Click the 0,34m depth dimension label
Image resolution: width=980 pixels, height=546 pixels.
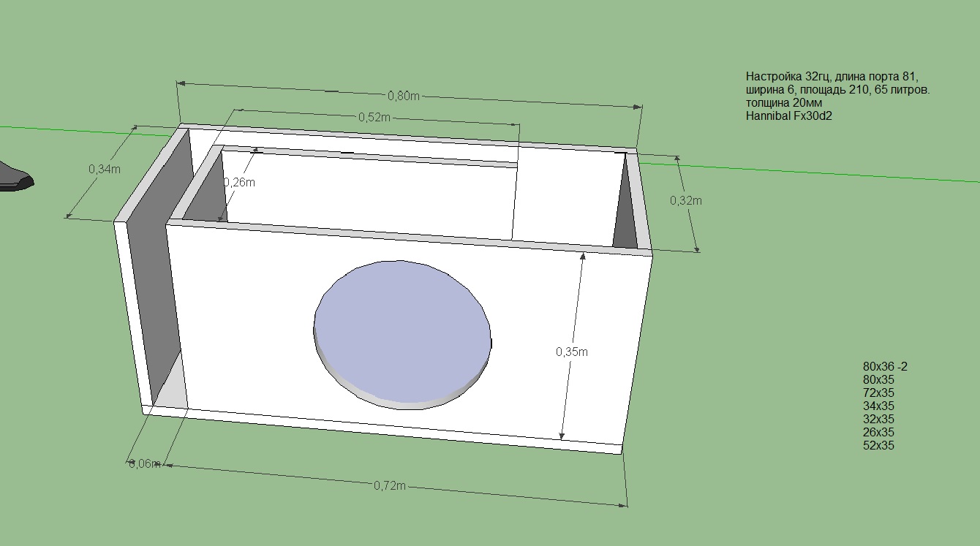105,168
